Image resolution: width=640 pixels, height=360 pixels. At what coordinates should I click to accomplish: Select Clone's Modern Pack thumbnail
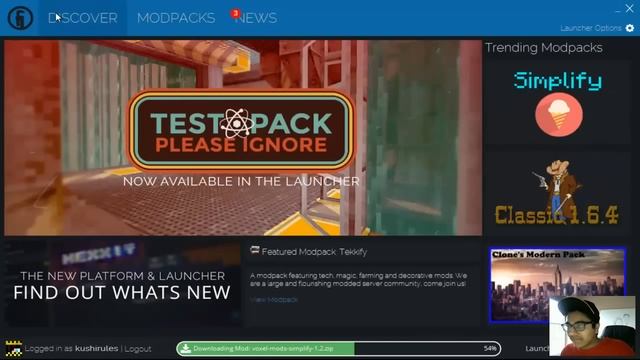tap(558, 284)
